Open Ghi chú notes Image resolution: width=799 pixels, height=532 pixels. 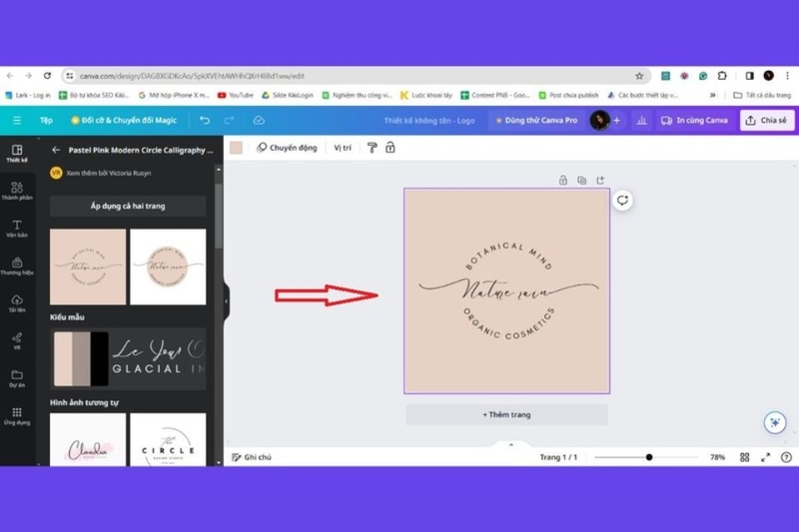[x=252, y=457]
